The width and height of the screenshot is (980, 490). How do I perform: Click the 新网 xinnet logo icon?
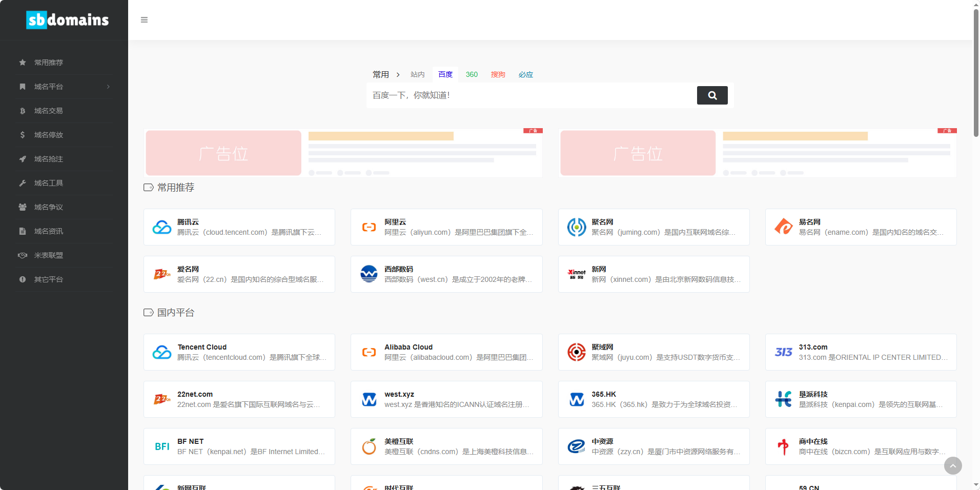coord(577,274)
